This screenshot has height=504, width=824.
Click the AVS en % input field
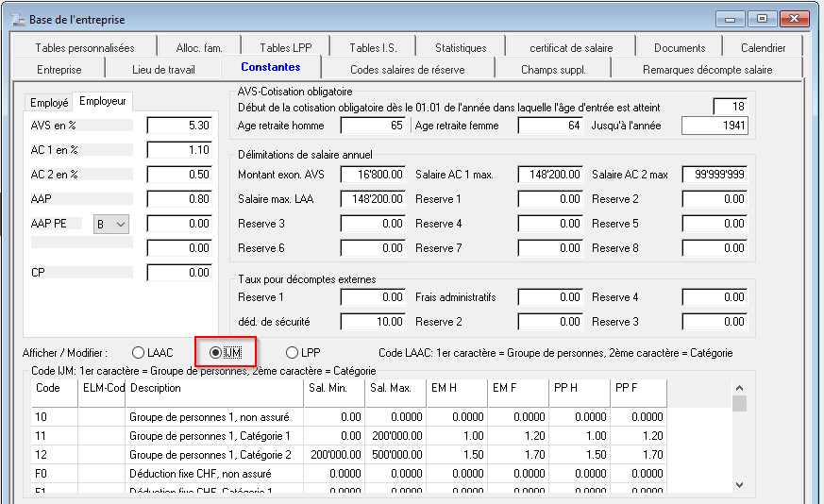click(179, 126)
